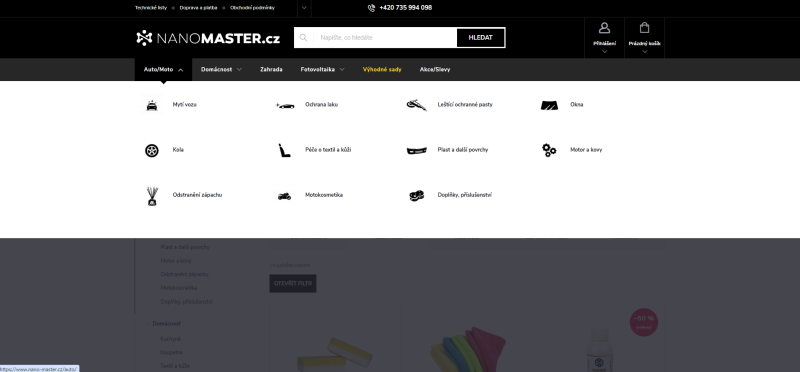Viewport: 800px width, 372px height.
Task: Collapse the Domácnost sidebar tree arrow
Action: pos(147,324)
